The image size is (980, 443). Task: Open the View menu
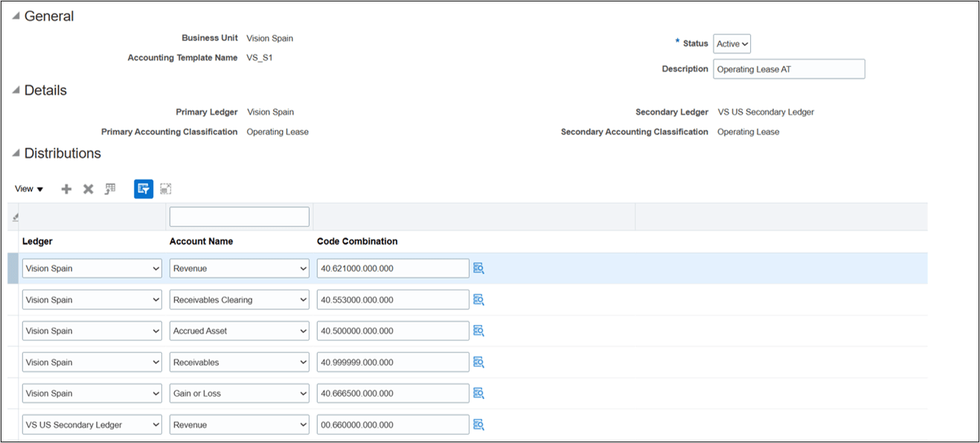pos(28,188)
